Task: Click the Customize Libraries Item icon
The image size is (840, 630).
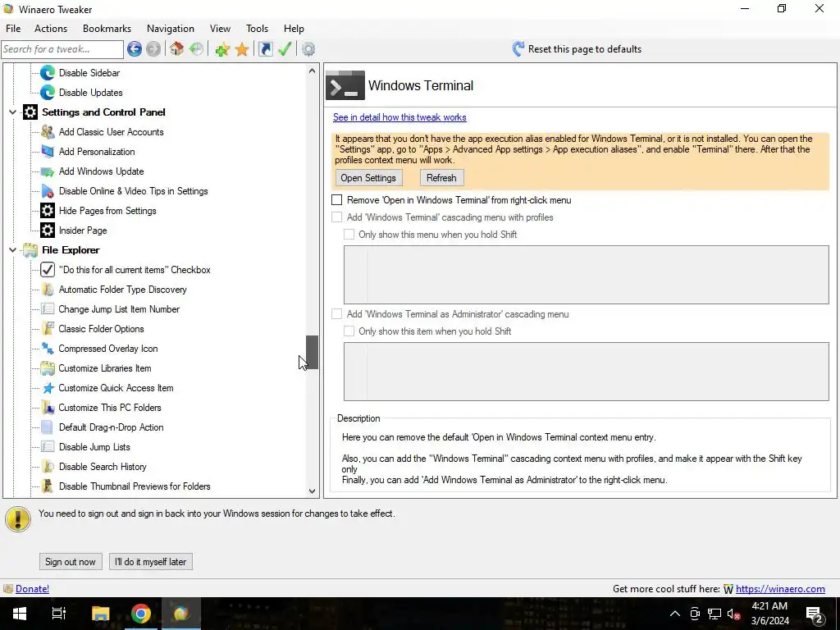Action: pos(48,368)
